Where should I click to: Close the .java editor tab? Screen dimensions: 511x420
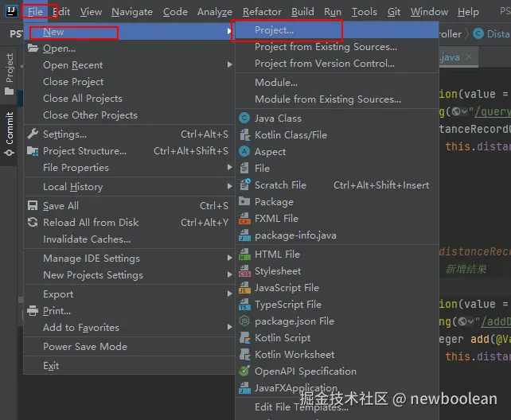point(468,56)
